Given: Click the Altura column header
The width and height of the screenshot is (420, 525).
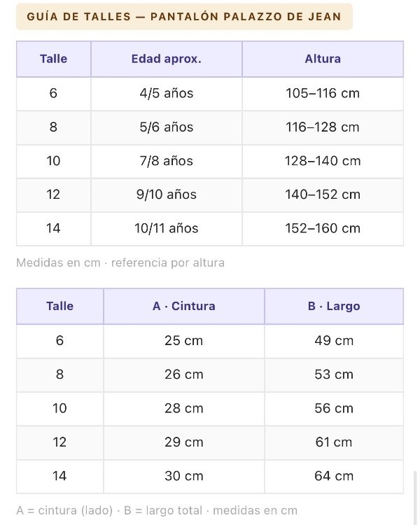Looking at the screenshot, I should [x=323, y=59].
